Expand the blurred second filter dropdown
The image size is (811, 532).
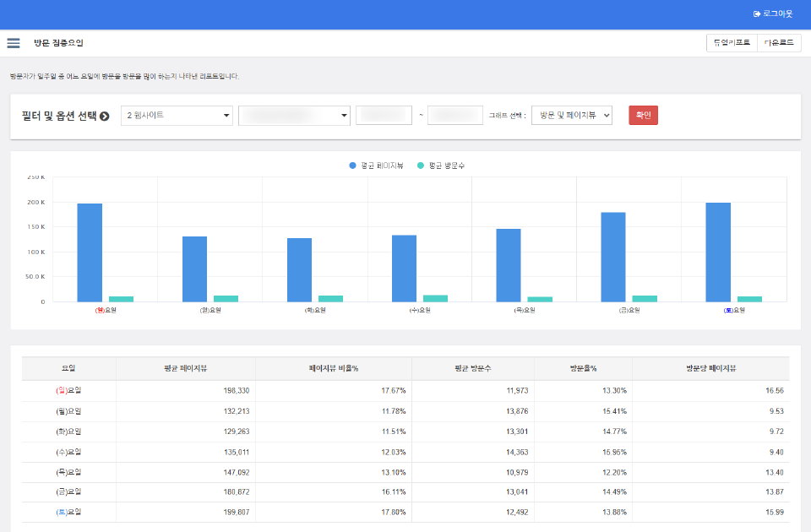click(294, 116)
